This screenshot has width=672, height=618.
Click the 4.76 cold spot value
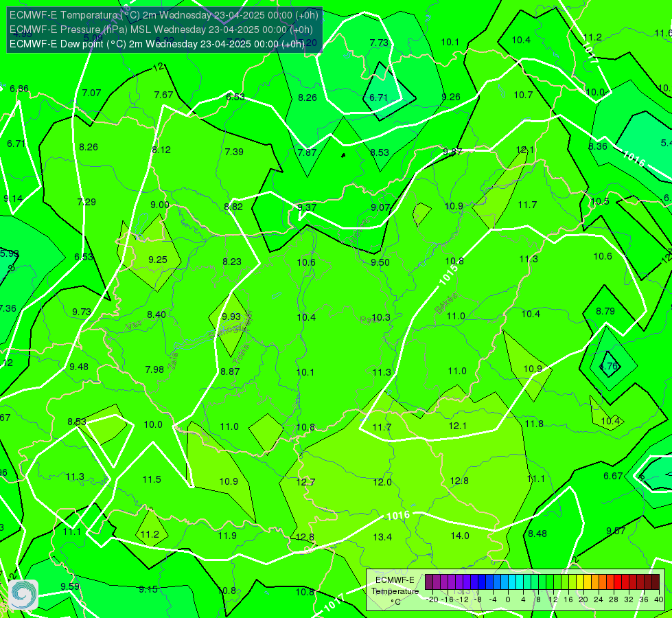point(609,366)
